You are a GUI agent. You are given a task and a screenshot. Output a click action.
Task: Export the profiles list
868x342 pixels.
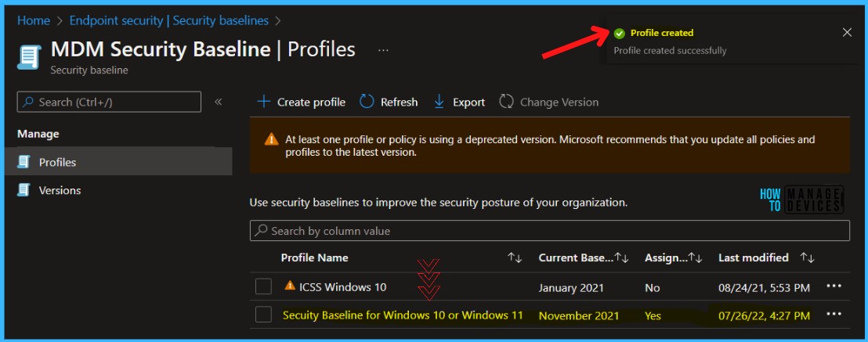coord(459,103)
